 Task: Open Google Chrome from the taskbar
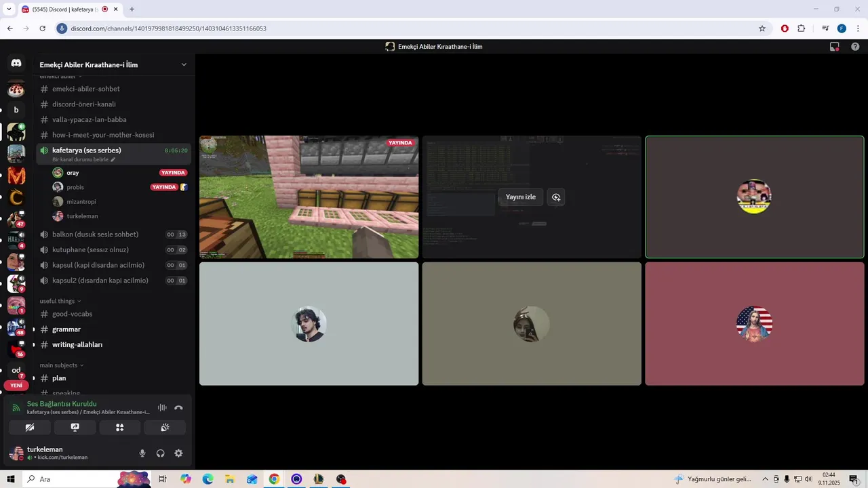[x=274, y=479]
